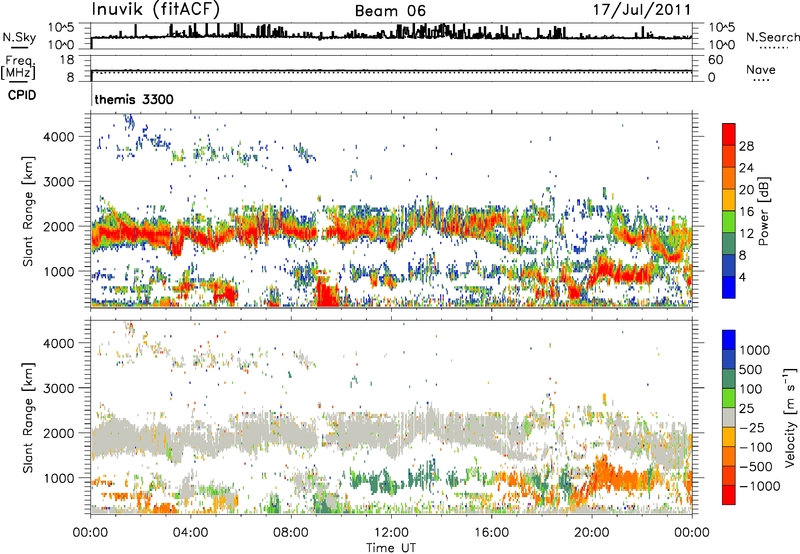Click the gray band of velocity colorbar

(729, 417)
